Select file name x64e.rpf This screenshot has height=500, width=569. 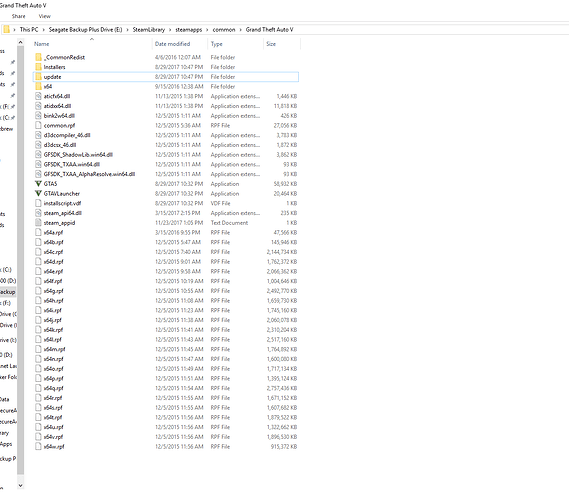point(53,271)
